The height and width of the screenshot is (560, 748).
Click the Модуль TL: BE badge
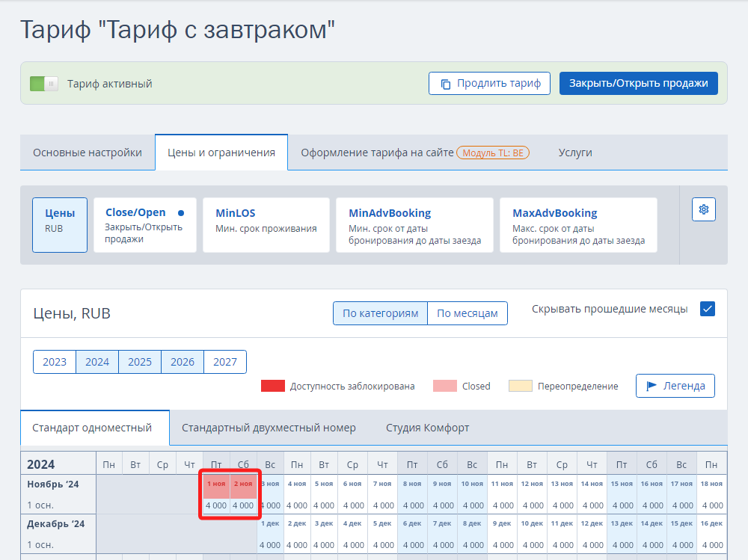(x=493, y=153)
